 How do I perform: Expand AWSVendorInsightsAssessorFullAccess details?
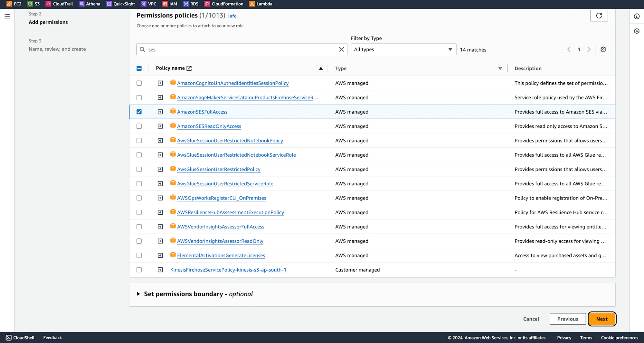[160, 227]
